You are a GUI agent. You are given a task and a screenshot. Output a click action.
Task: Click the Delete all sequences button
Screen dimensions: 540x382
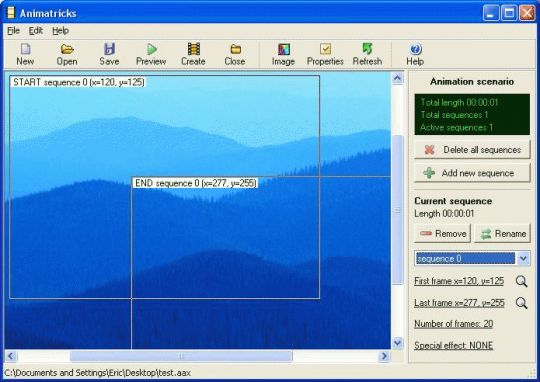[472, 150]
